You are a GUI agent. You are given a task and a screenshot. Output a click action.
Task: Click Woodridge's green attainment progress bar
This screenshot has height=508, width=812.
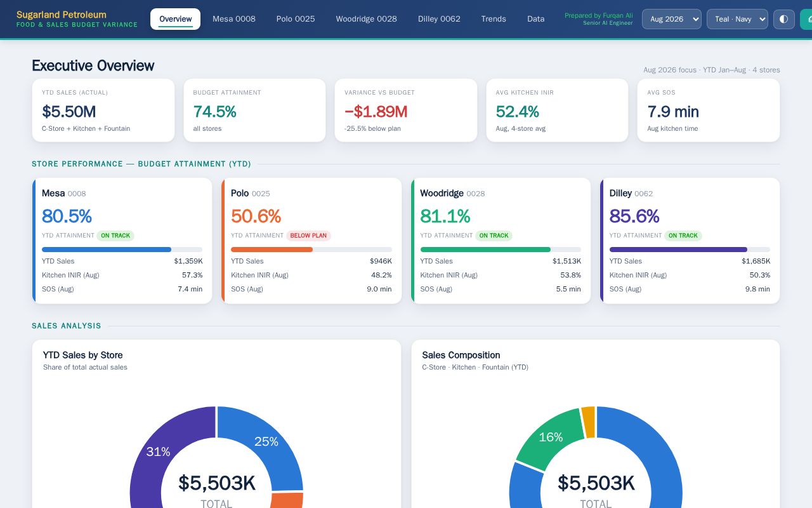[x=485, y=250]
